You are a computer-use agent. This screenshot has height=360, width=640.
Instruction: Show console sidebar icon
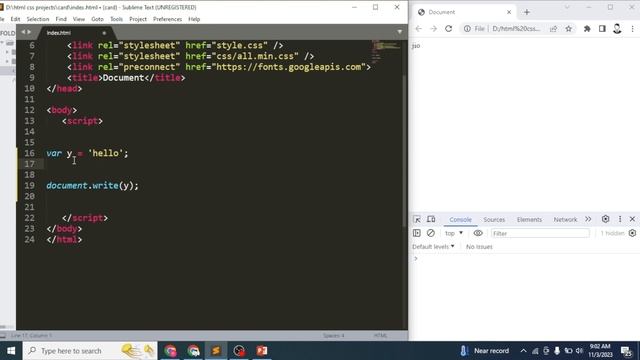pos(417,233)
